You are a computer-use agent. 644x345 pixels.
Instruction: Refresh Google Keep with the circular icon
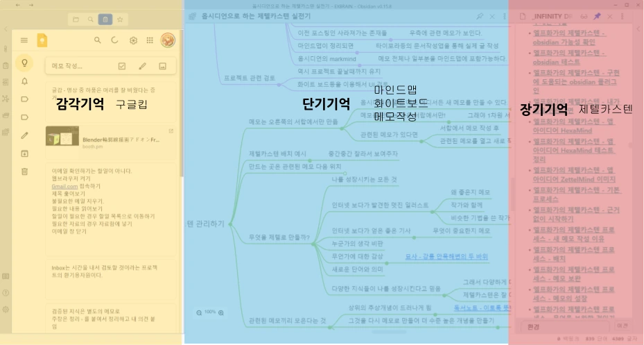tap(115, 40)
